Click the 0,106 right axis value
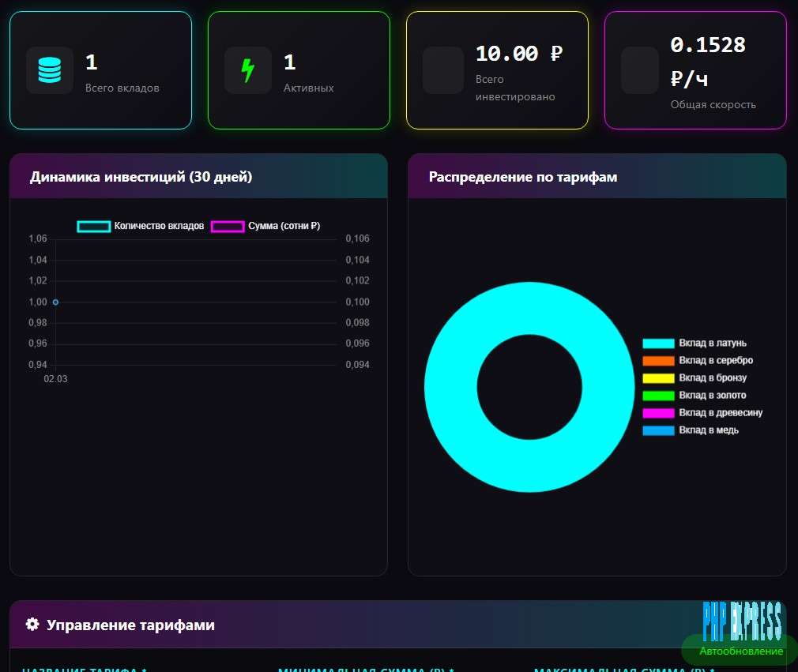Viewport: 798px width, 672px height. click(x=357, y=238)
